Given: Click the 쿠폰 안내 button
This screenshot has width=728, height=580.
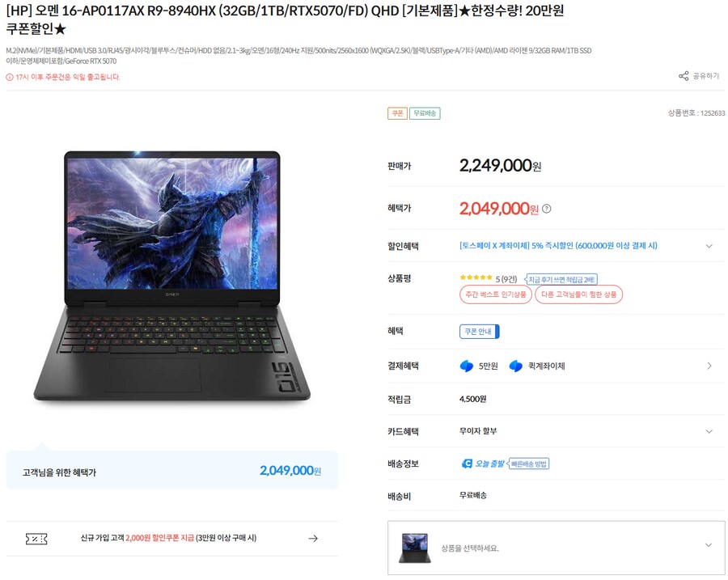Looking at the screenshot, I should click(479, 332).
